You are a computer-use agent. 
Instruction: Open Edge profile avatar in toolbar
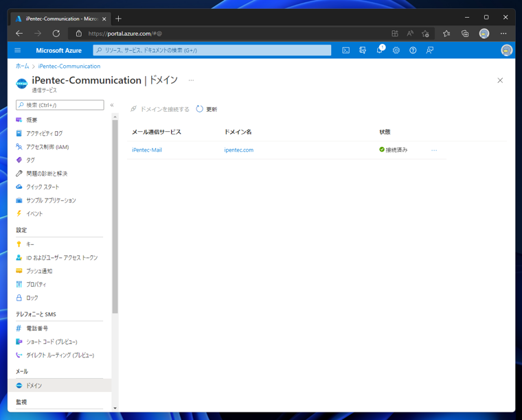tap(484, 33)
